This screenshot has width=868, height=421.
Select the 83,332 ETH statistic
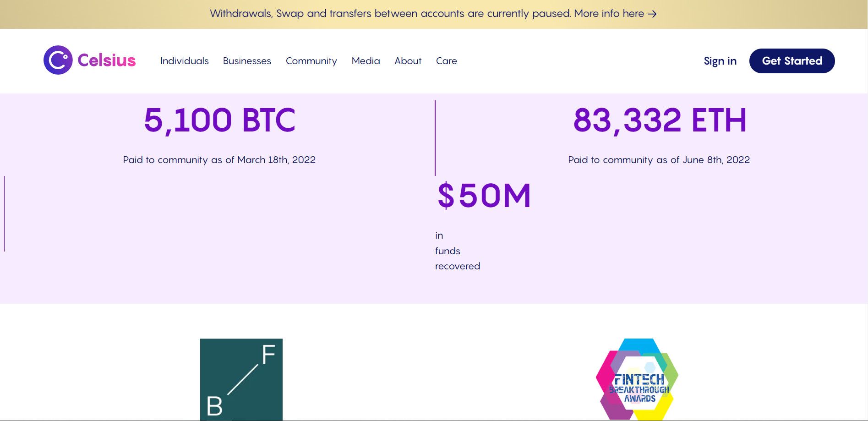(x=660, y=120)
